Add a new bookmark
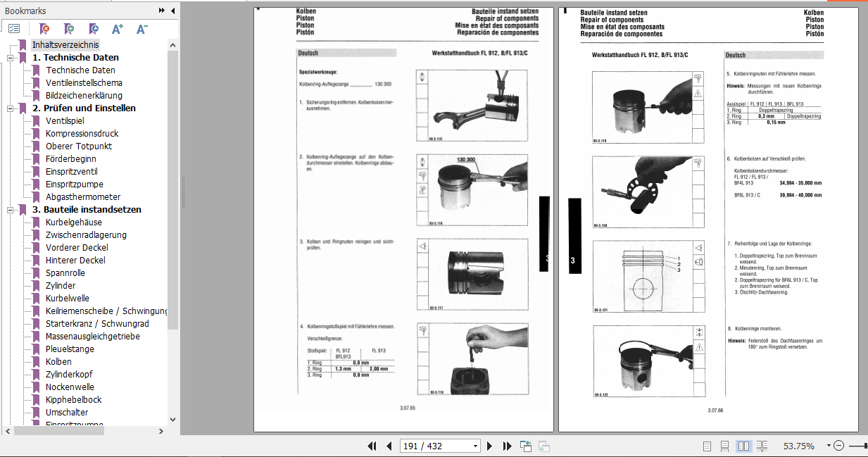The image size is (868, 457). coord(68,29)
